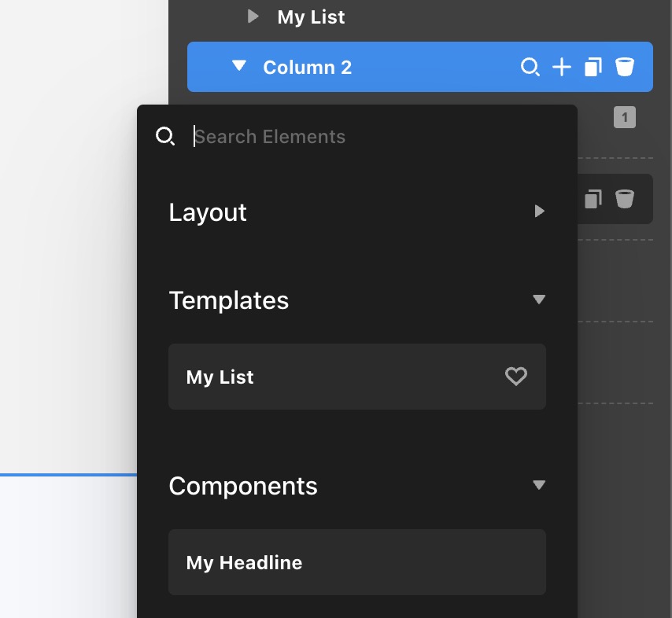
Task: Open element search in Column 2 row
Action: 530,68
